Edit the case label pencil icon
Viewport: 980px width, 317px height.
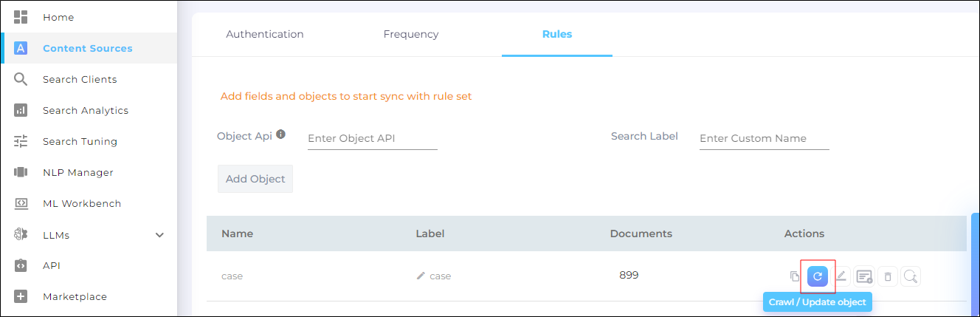click(x=421, y=276)
